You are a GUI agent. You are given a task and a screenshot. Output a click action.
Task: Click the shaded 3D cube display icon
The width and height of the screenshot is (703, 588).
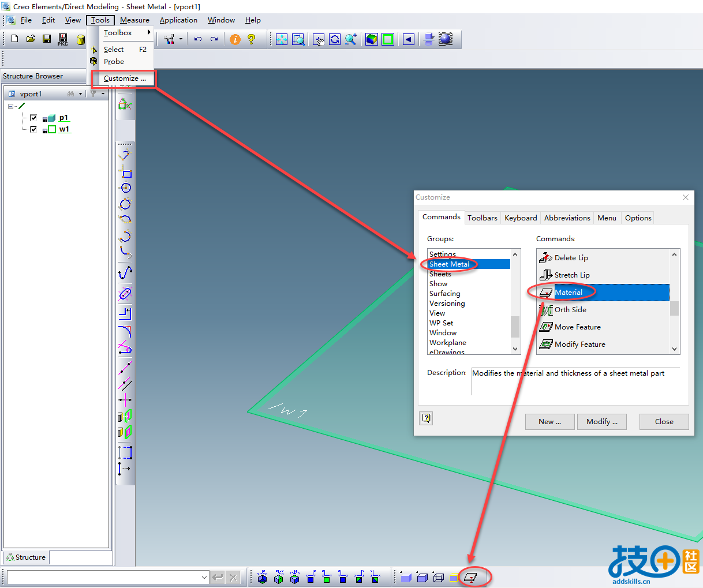[372, 39]
